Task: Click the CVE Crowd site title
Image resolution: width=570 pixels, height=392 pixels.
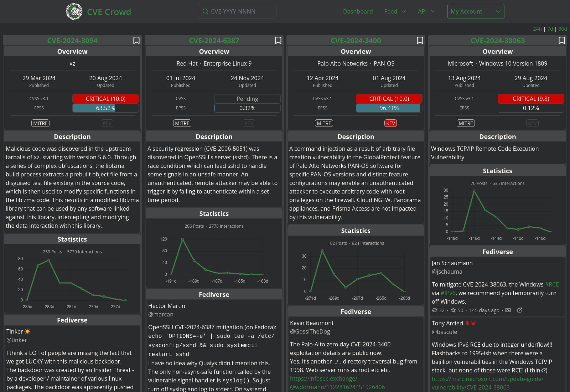Action: click(109, 12)
